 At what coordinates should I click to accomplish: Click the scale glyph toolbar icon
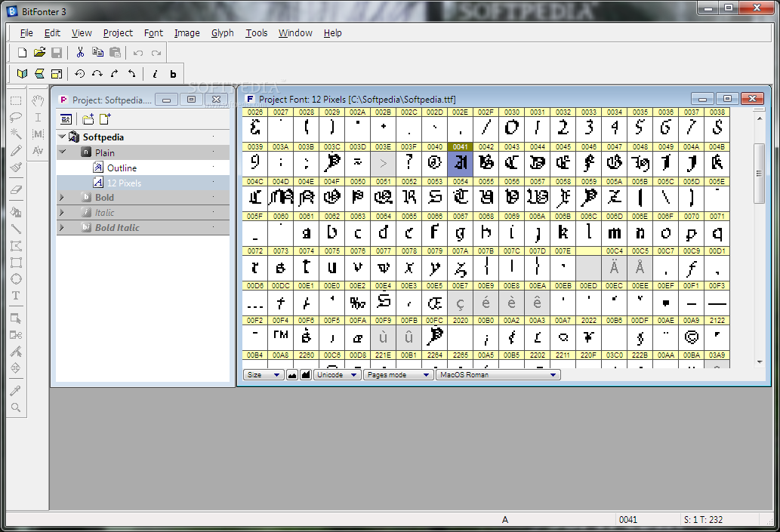pos(57,74)
